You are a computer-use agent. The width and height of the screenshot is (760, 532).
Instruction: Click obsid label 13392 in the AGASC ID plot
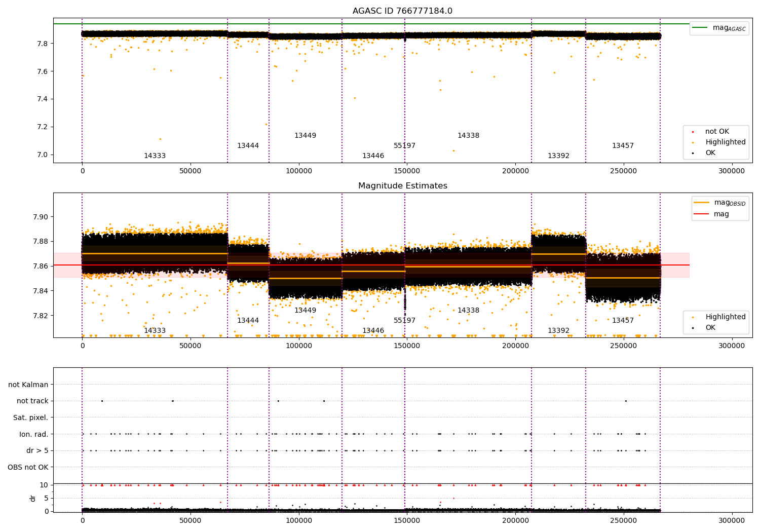point(558,156)
